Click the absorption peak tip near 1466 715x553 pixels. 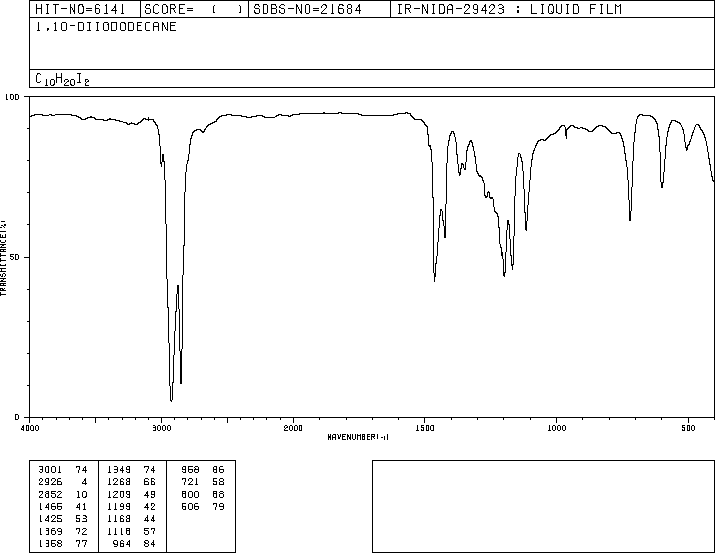[435, 280]
